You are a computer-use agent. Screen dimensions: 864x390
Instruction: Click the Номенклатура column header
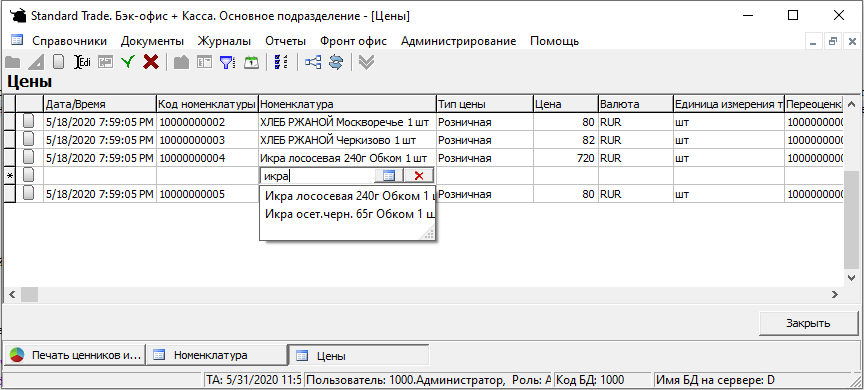(347, 104)
